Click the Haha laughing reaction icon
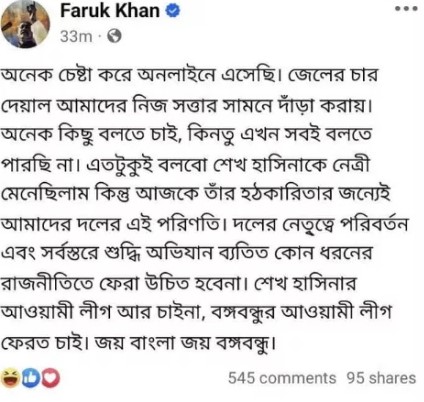The height and width of the screenshot is (402, 424). (10, 378)
